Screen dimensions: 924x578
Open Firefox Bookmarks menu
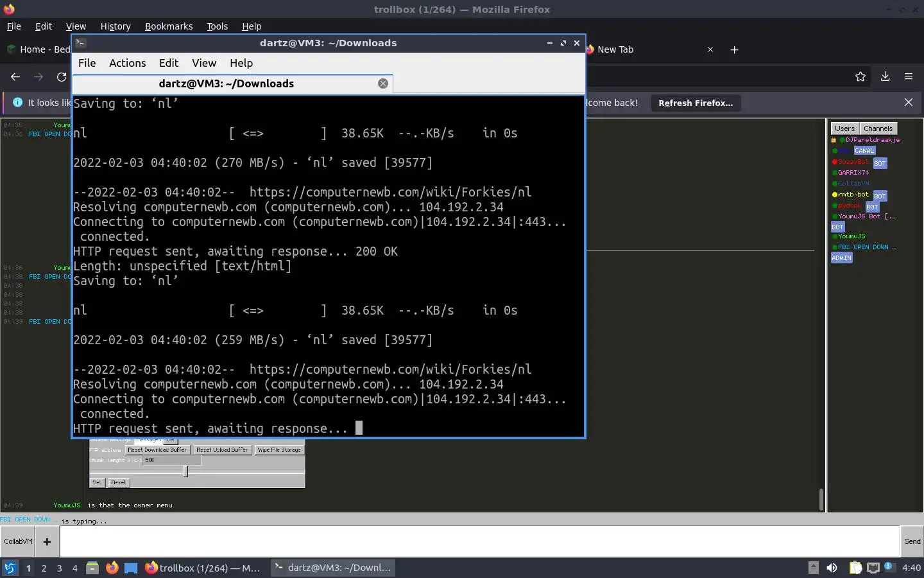(169, 26)
